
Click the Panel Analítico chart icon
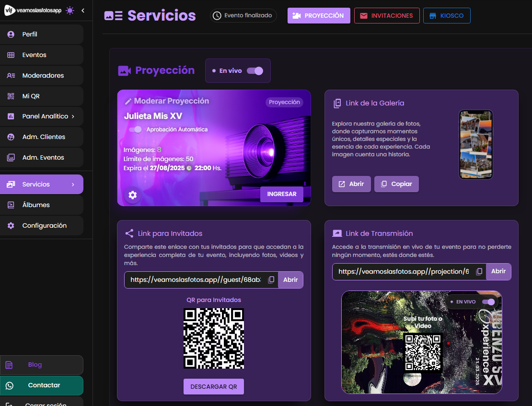(11, 116)
